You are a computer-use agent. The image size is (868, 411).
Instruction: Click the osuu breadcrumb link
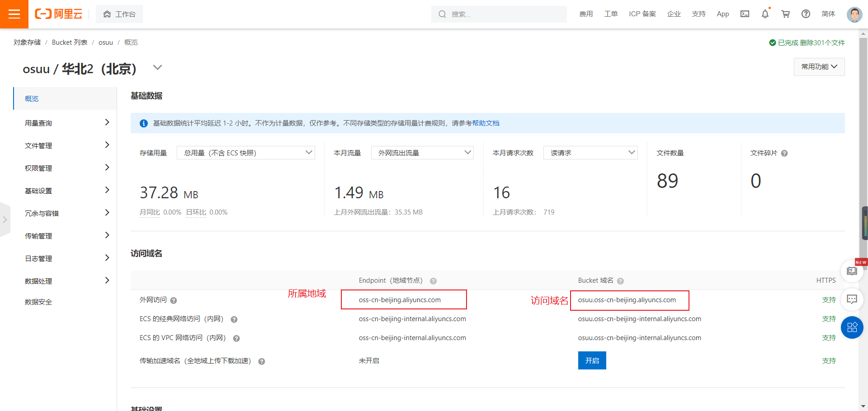(106, 42)
